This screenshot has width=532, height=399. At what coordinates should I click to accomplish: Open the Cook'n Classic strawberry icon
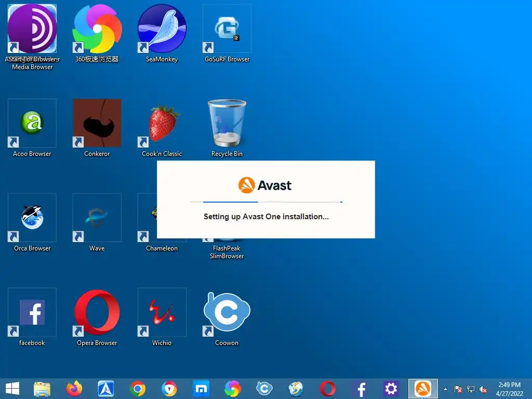point(162,123)
